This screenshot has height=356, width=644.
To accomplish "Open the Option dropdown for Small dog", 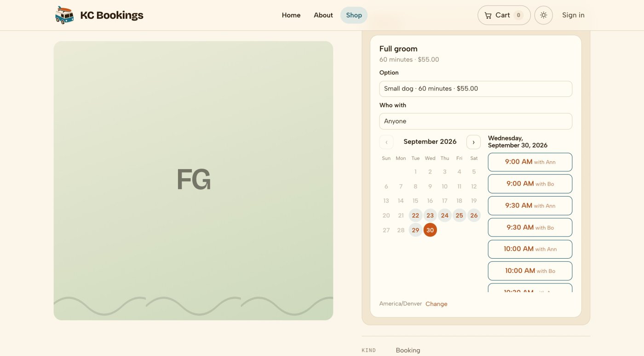I will click(476, 89).
